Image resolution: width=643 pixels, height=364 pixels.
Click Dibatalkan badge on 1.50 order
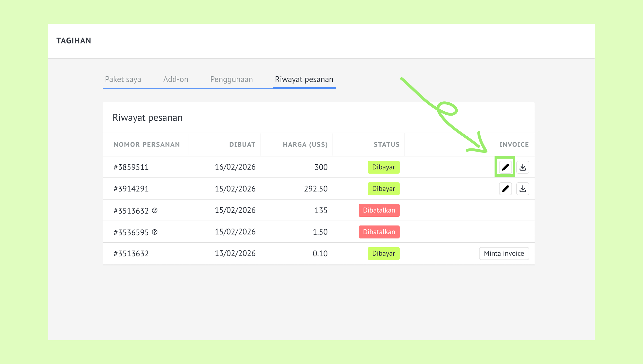[x=379, y=232]
